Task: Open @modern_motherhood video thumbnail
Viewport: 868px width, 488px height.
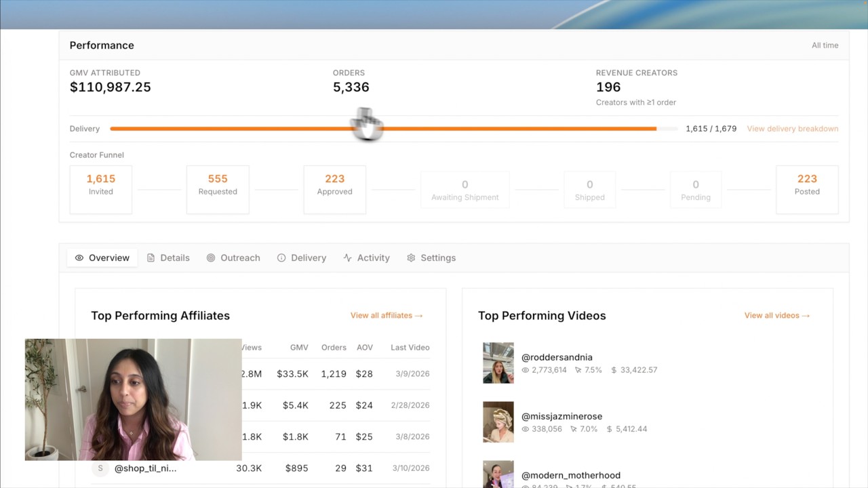Action: coord(498,474)
